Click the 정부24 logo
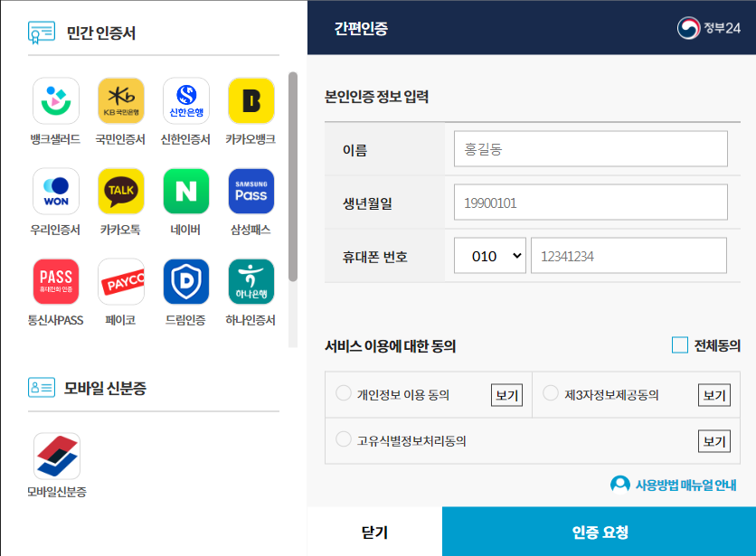The height and width of the screenshot is (556, 756). (708, 28)
